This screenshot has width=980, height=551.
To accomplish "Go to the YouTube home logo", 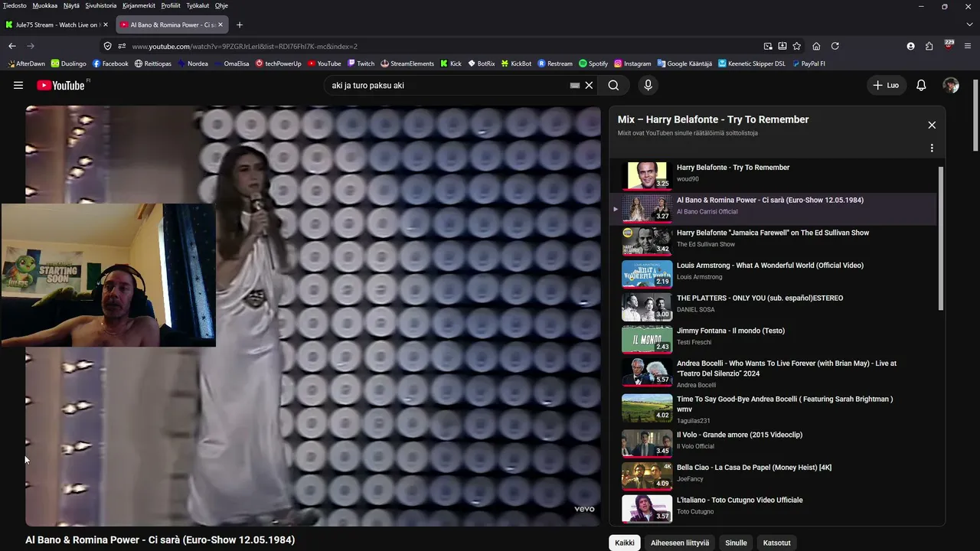I will tap(61, 86).
